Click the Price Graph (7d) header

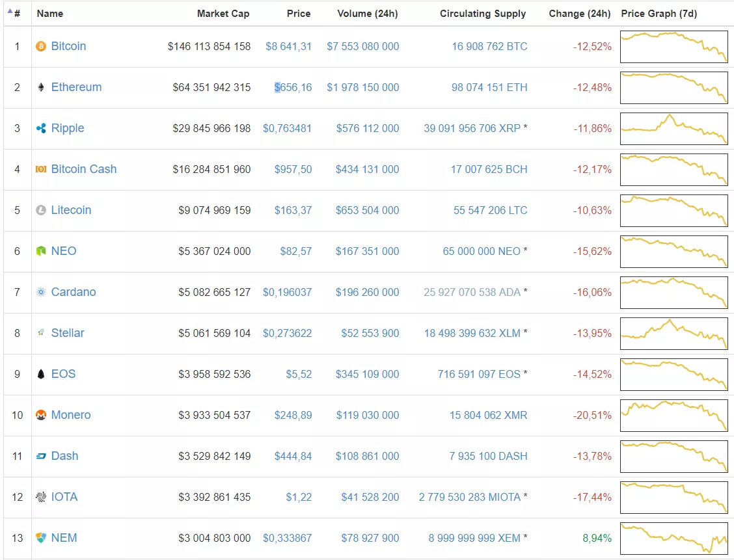659,14
